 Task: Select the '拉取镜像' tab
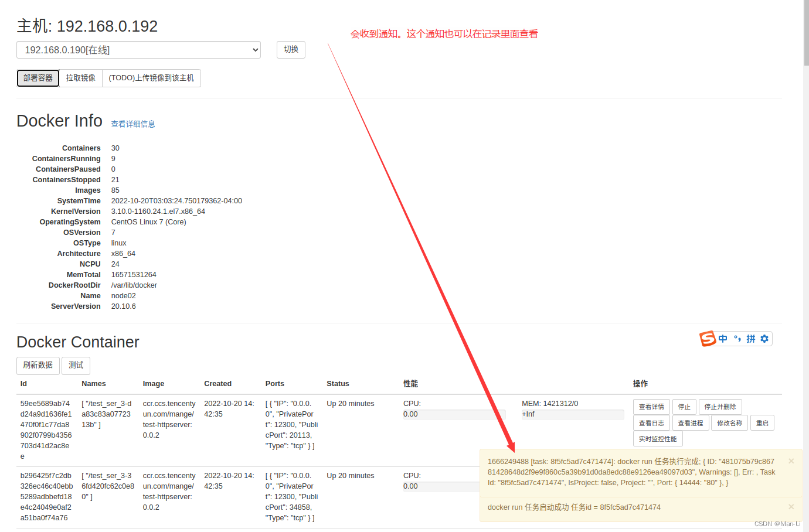(x=81, y=78)
